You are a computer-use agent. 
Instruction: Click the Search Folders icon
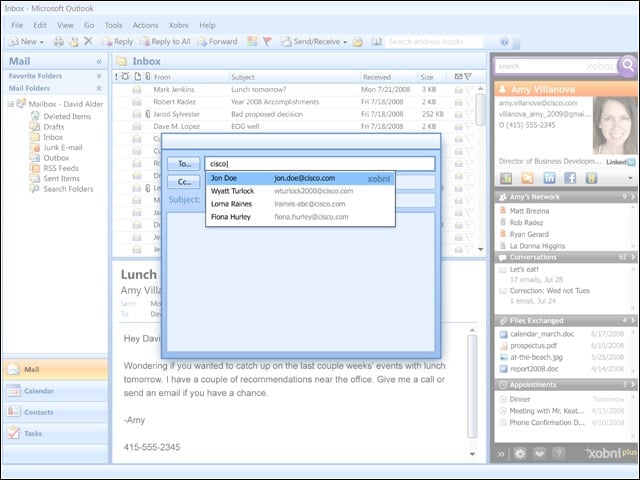pyautogui.click(x=35, y=189)
